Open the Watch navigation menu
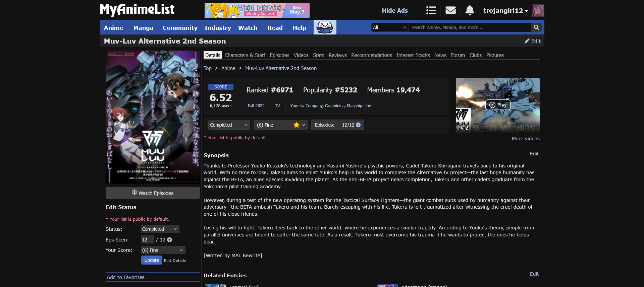644x287 pixels. click(x=248, y=28)
